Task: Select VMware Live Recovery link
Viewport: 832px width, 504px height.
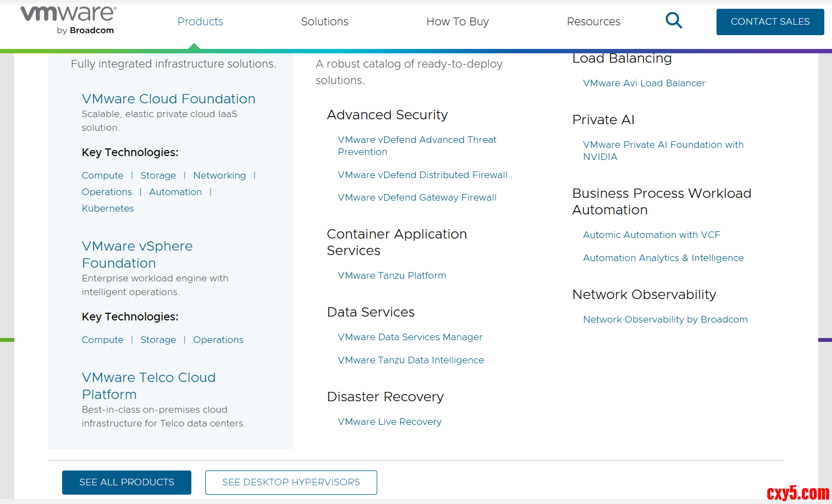Action: click(389, 422)
